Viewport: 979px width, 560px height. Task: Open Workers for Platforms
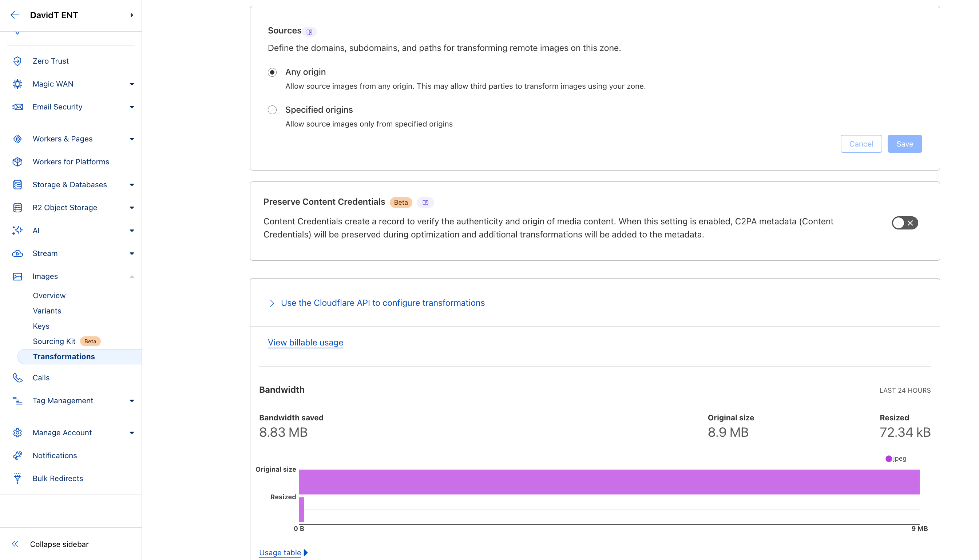tap(71, 161)
